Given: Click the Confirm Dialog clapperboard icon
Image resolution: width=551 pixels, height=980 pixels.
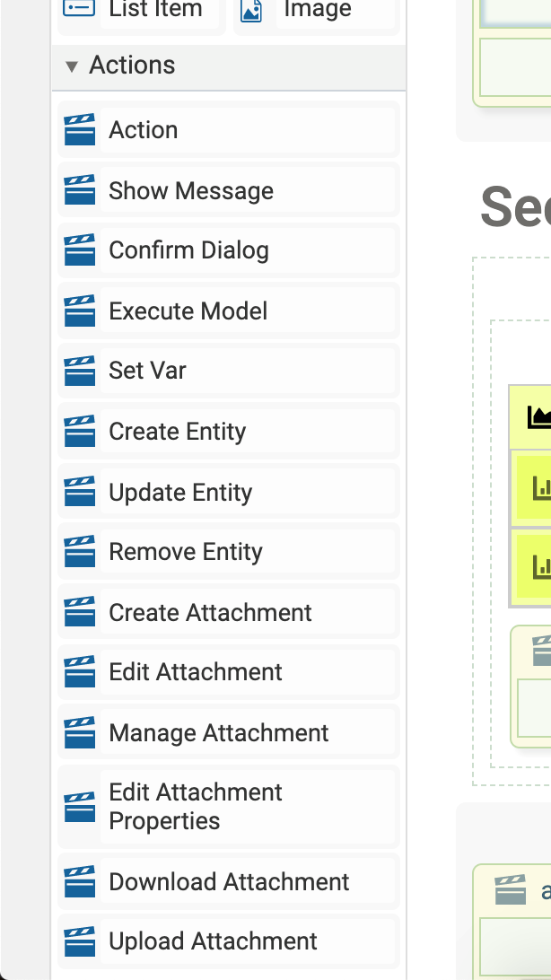Looking at the screenshot, I should point(80,250).
